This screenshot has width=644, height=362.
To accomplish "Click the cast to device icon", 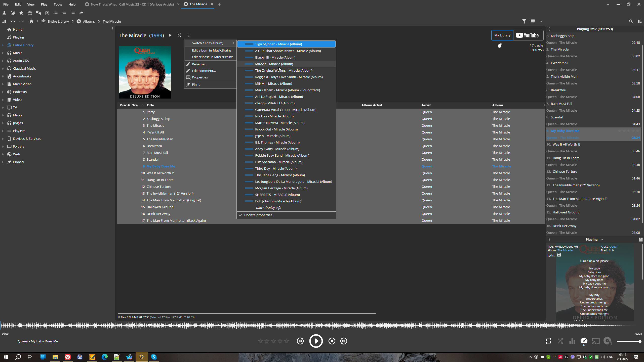I will click(x=596, y=341).
